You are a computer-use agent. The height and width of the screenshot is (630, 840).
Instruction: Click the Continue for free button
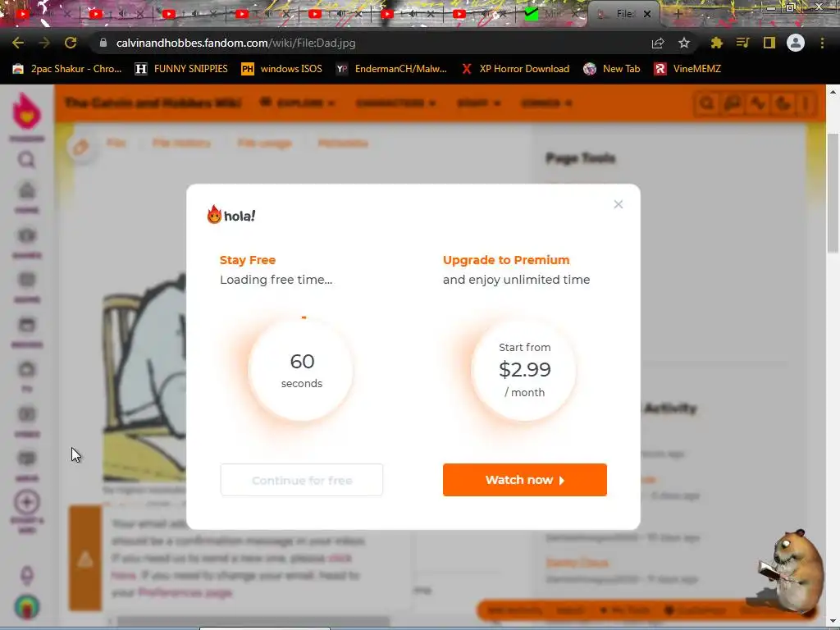click(302, 480)
